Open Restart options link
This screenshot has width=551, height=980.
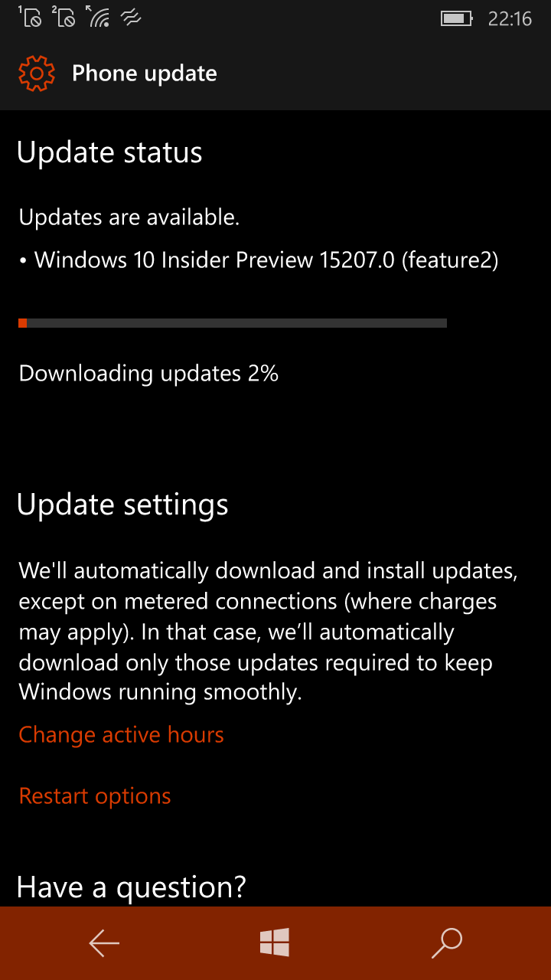[95, 796]
